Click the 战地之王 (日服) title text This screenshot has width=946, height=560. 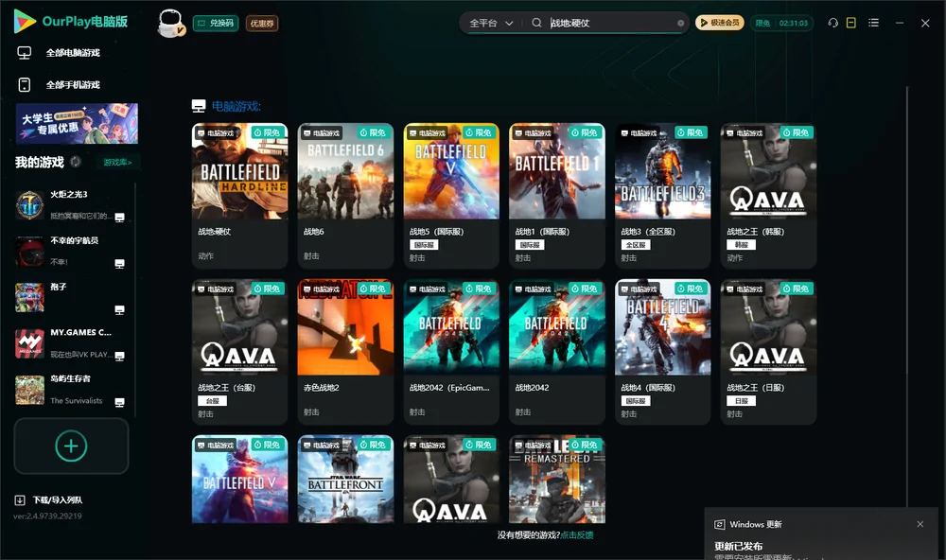(755, 388)
